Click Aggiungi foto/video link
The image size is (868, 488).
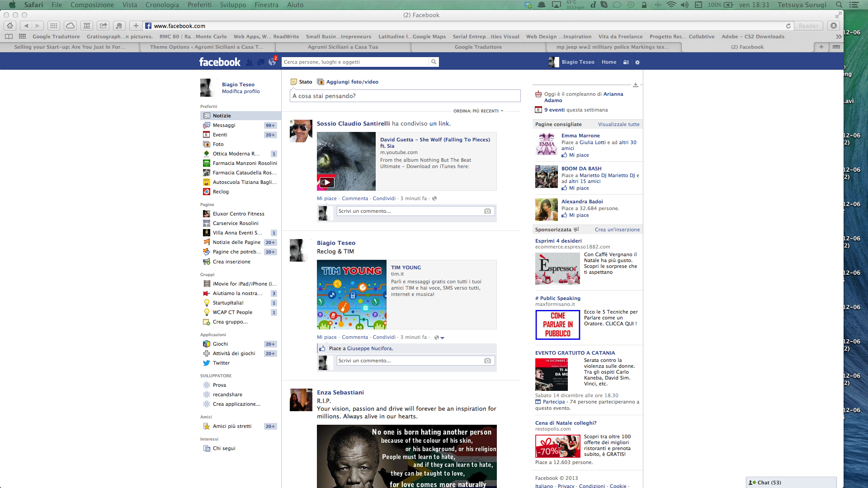tap(348, 82)
